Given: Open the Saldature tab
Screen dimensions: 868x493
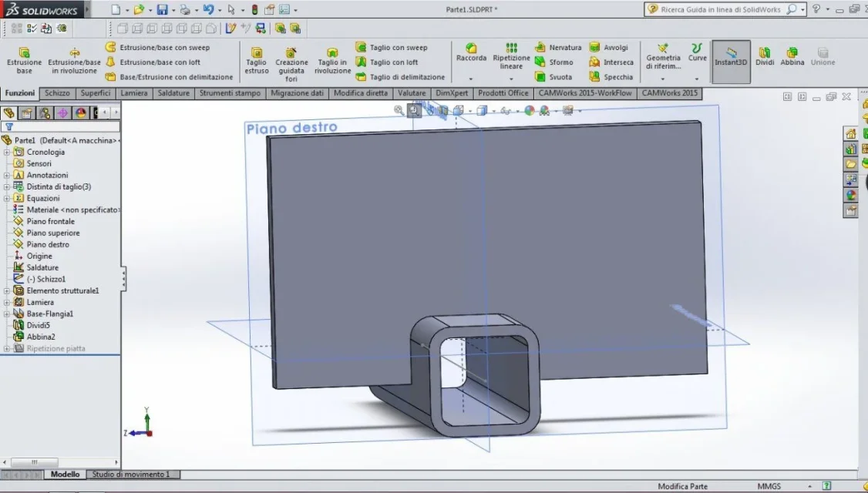Looking at the screenshot, I should [x=173, y=93].
